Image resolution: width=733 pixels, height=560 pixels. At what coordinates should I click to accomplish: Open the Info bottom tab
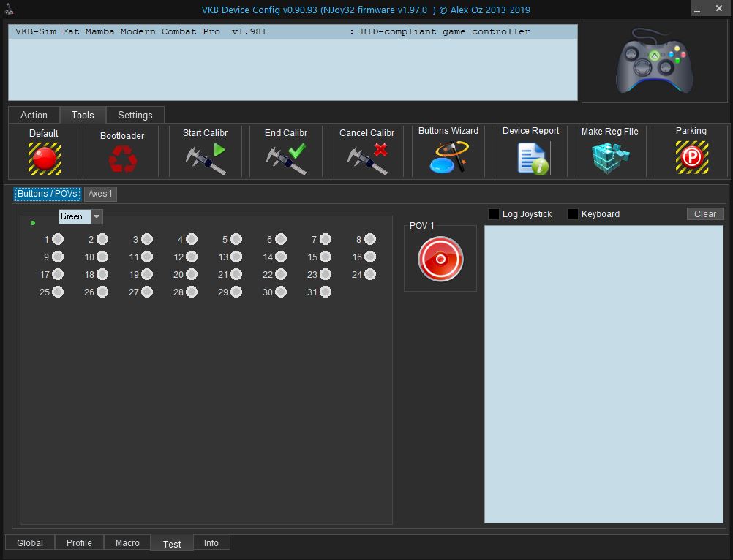tap(211, 542)
